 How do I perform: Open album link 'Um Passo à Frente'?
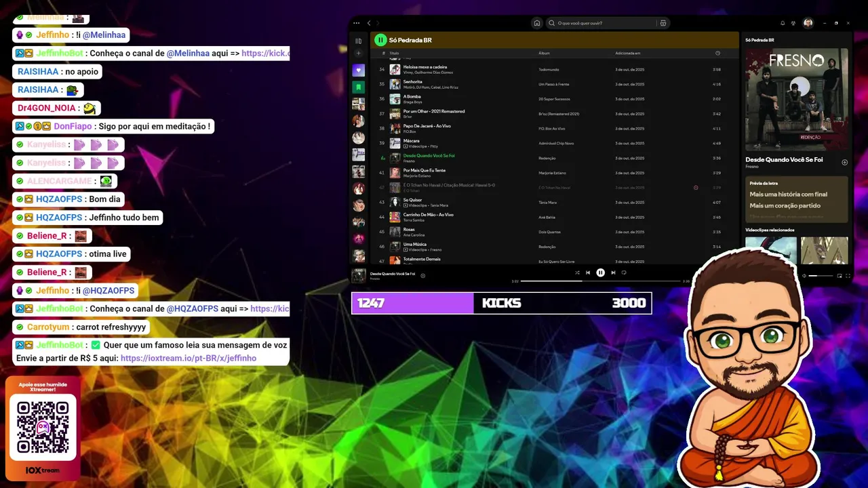[x=553, y=84]
